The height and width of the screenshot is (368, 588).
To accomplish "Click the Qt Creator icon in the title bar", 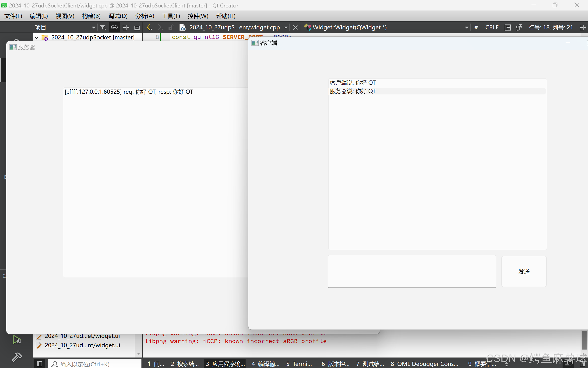I will [4, 5].
